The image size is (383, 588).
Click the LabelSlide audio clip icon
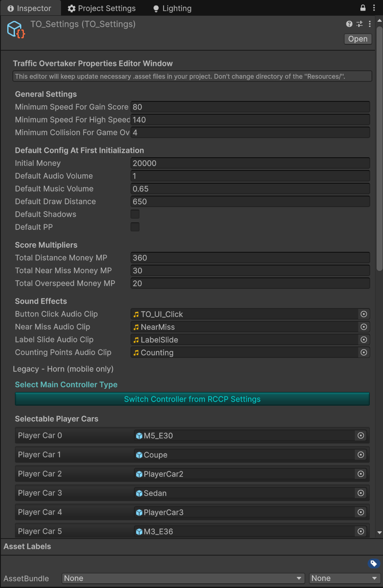[x=136, y=340]
